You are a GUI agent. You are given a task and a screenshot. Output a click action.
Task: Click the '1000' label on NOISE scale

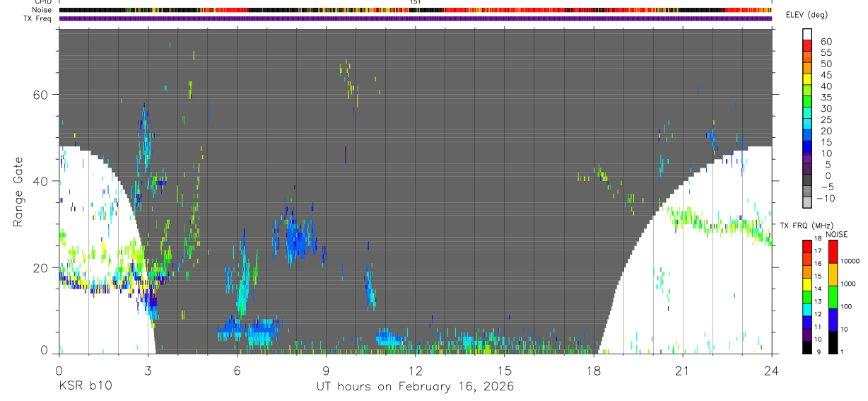click(x=848, y=284)
